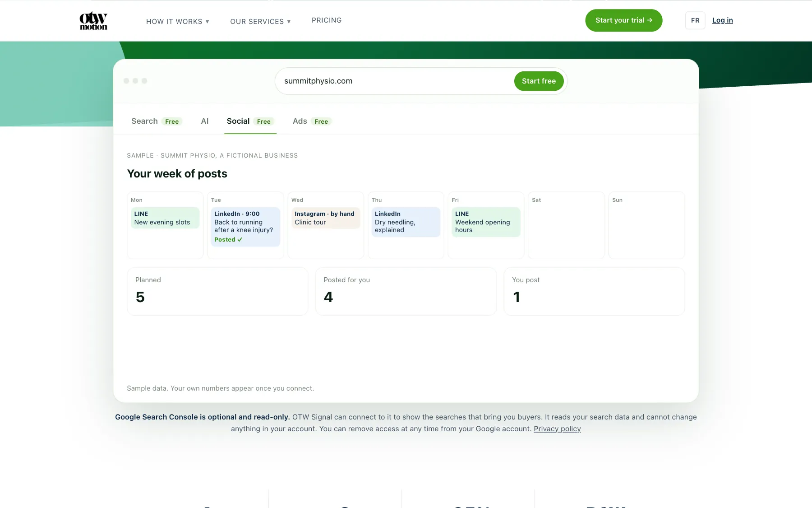Select the Social tab

[250, 121]
